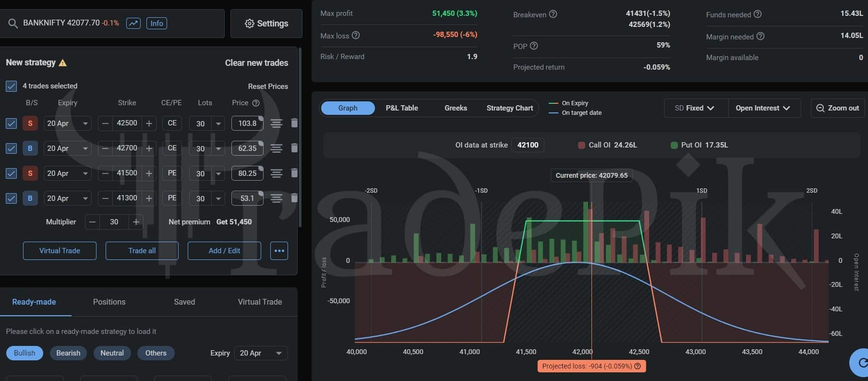The width and height of the screenshot is (868, 381).
Task: Open expiry dropdown for 41500 trade
Action: pos(67,173)
